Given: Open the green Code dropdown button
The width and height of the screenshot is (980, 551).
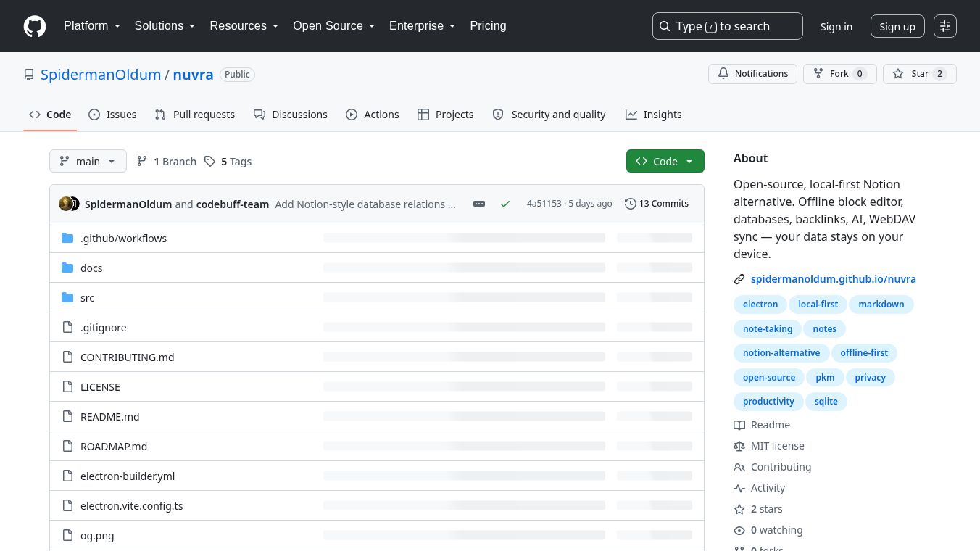Looking at the screenshot, I should [x=665, y=161].
